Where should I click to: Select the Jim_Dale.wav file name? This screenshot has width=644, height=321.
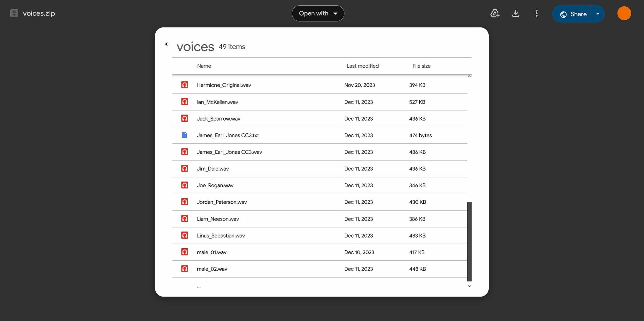coord(213,169)
